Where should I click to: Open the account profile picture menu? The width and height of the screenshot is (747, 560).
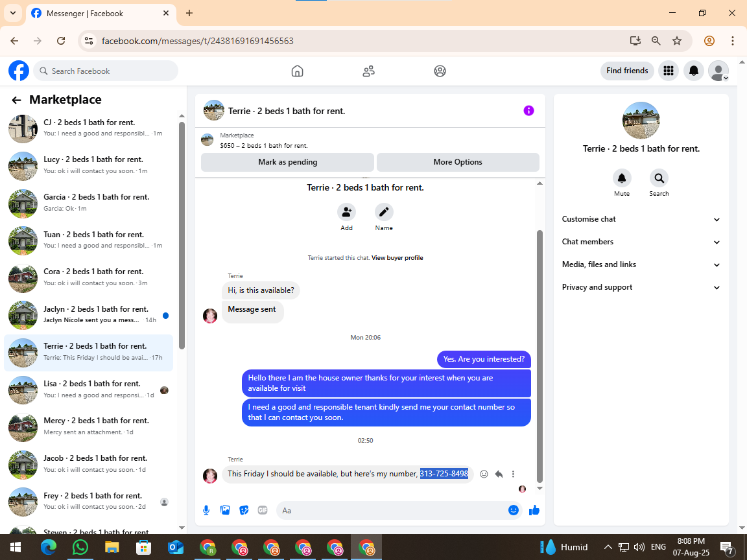click(718, 71)
